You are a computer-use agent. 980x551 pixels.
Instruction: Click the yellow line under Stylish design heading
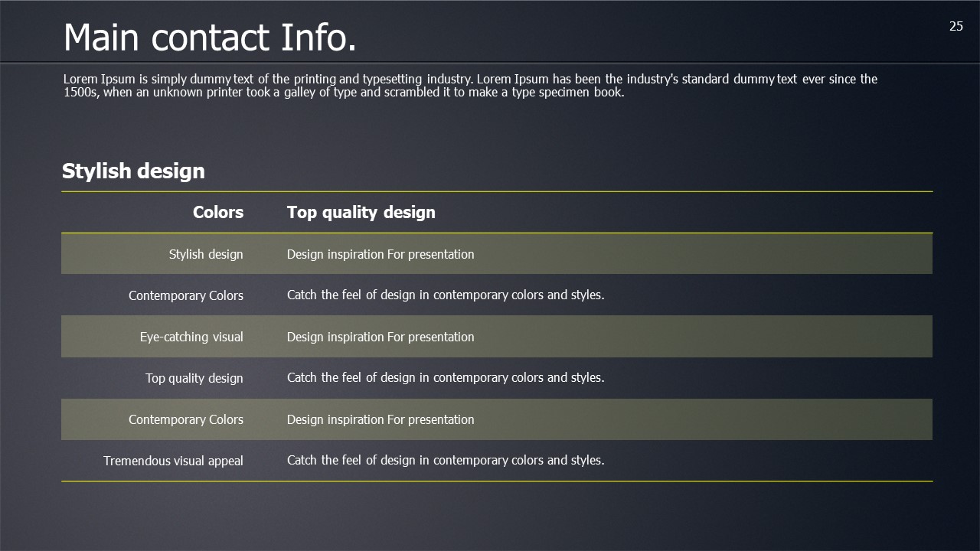[497, 191]
